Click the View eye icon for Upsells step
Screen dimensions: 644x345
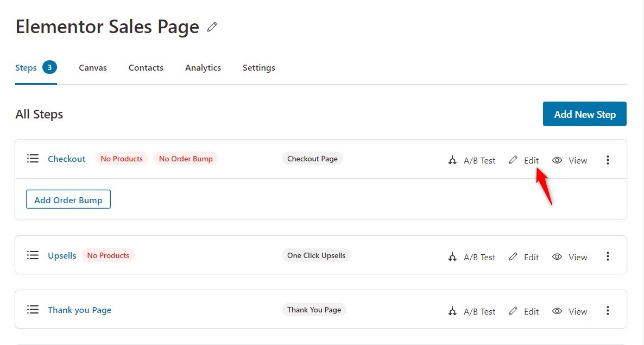[x=557, y=256]
